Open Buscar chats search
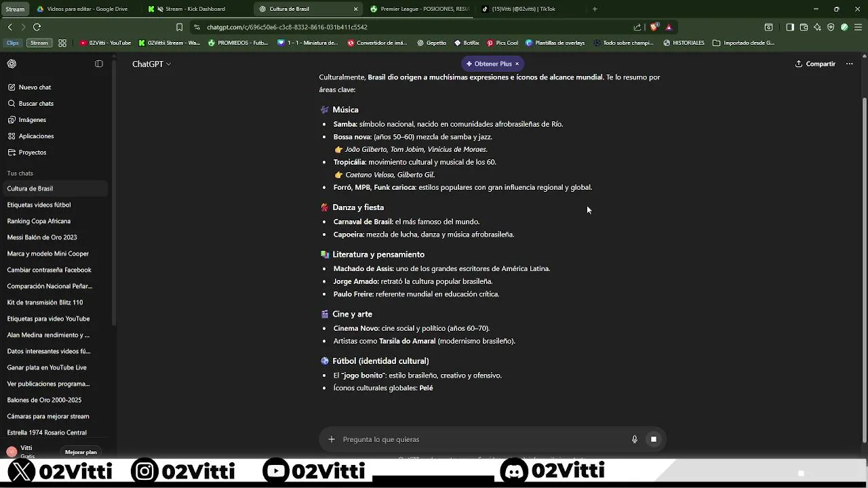The image size is (868, 488). 54,104
